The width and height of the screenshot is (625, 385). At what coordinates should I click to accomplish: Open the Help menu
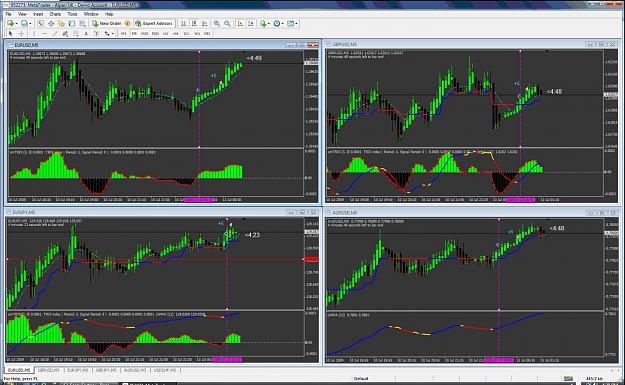(x=109, y=14)
